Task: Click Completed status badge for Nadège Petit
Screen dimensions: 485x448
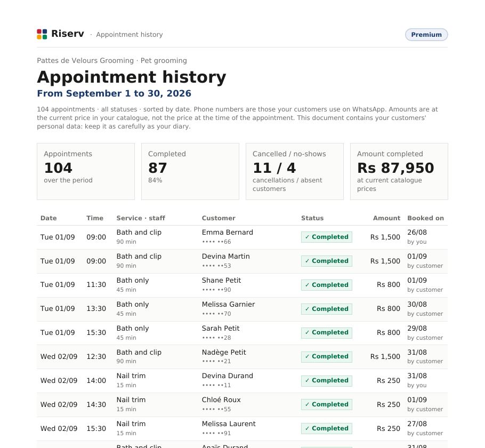Action: 327,357
